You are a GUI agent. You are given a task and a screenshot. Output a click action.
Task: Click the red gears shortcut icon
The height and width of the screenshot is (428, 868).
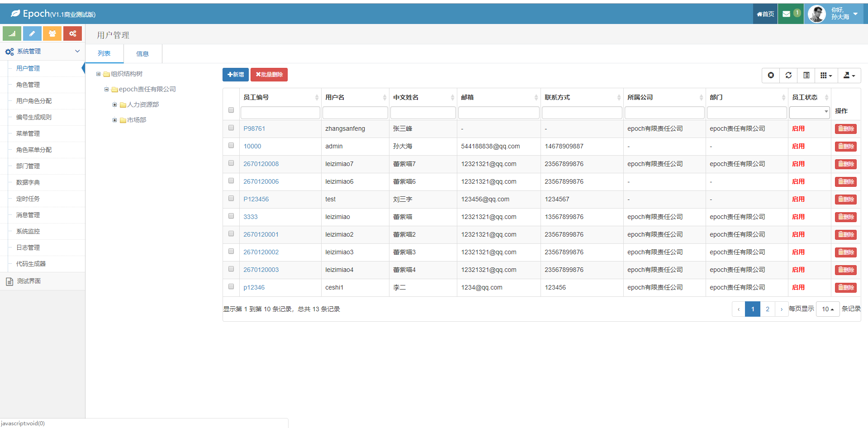[x=72, y=33]
